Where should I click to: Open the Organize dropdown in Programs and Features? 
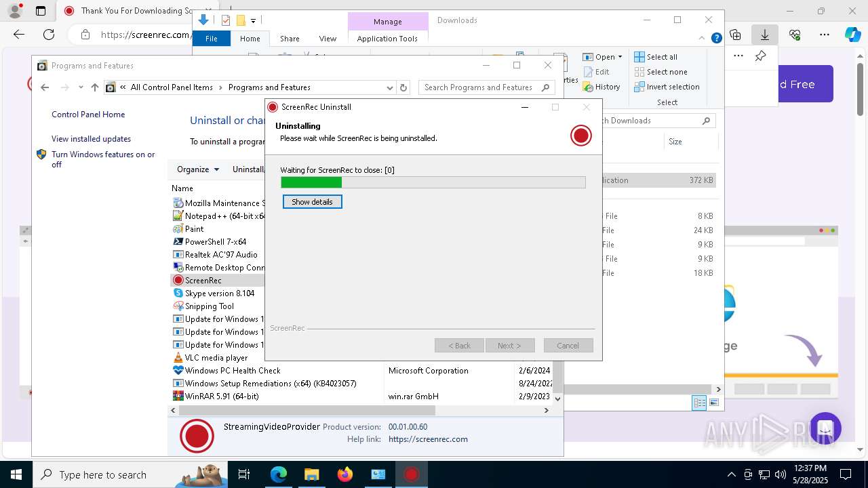[x=198, y=169]
